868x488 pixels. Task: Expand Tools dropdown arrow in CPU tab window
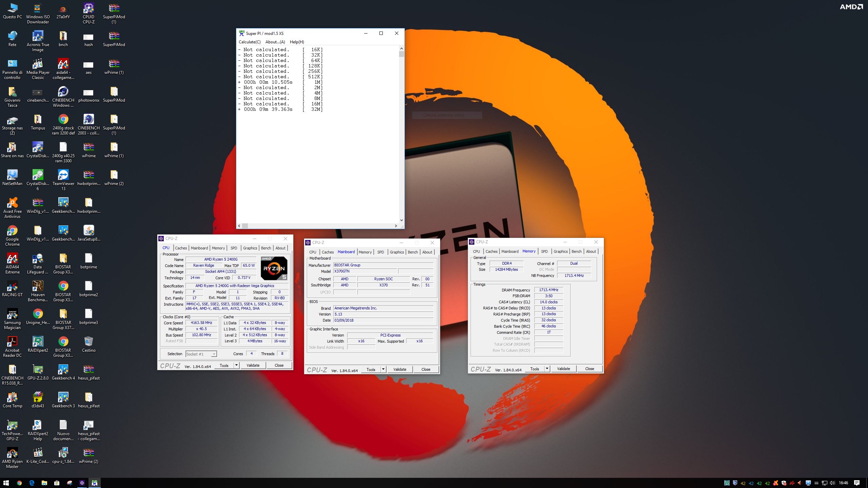pyautogui.click(x=236, y=365)
